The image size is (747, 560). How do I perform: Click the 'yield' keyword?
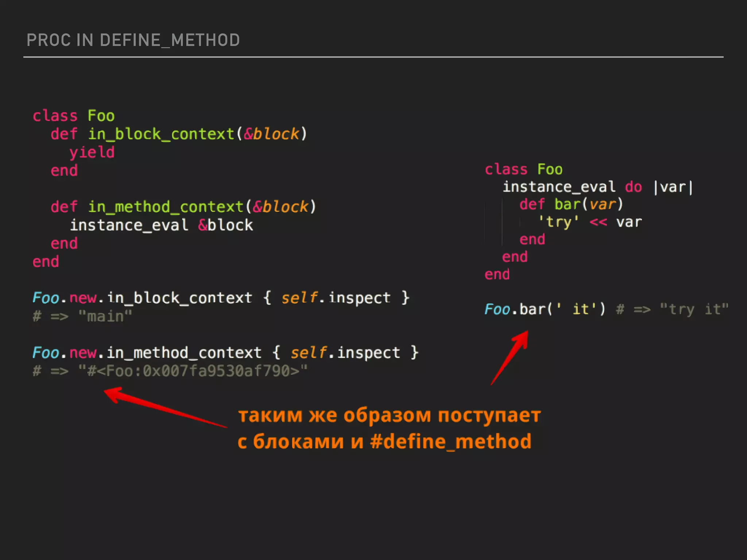(92, 152)
